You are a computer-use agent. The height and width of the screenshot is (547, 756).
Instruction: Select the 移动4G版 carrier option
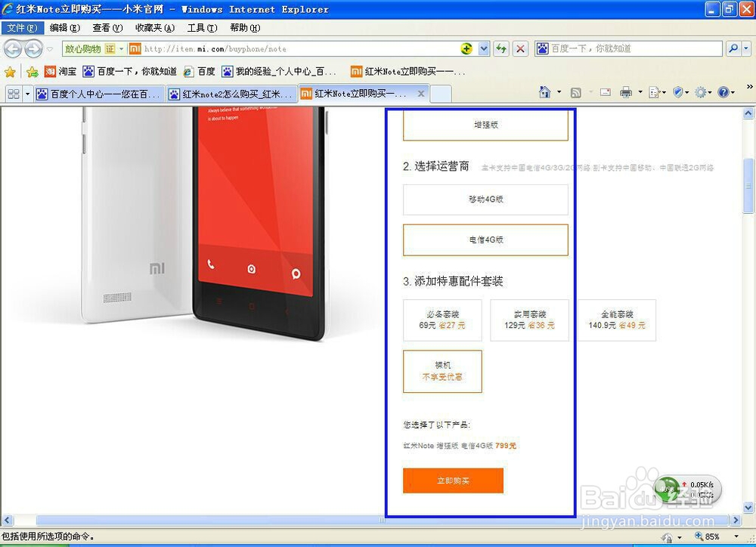click(x=485, y=199)
